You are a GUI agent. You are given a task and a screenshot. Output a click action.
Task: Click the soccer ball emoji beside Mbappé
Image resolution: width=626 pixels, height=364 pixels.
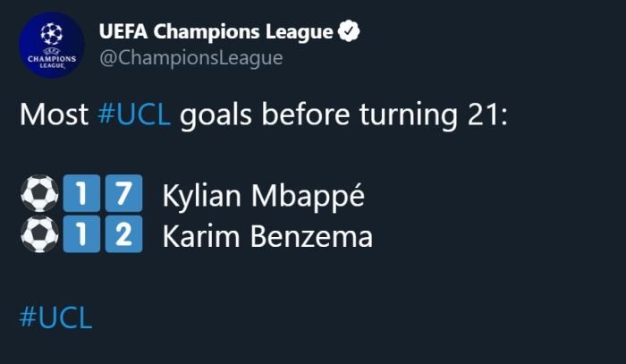coord(39,193)
